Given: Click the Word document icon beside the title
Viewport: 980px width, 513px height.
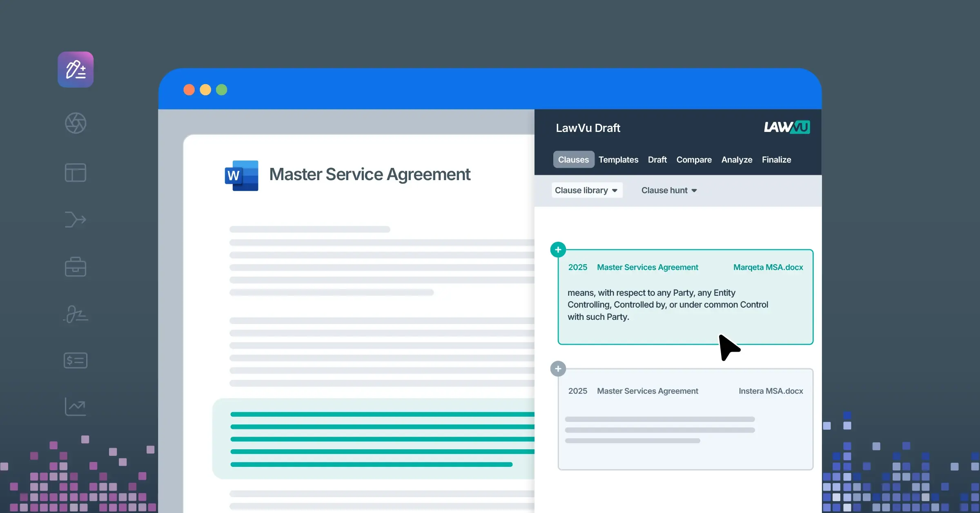Looking at the screenshot, I should (x=241, y=175).
